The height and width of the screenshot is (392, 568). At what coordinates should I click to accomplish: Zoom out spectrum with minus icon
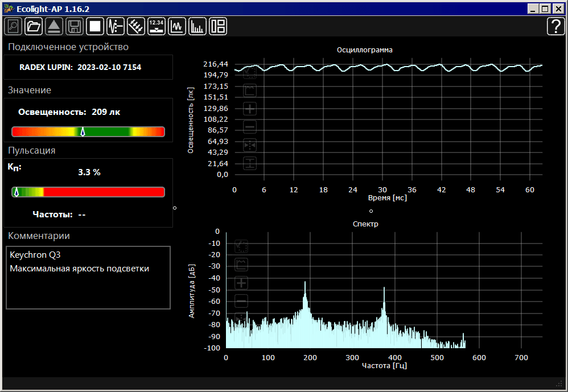pyautogui.click(x=241, y=301)
